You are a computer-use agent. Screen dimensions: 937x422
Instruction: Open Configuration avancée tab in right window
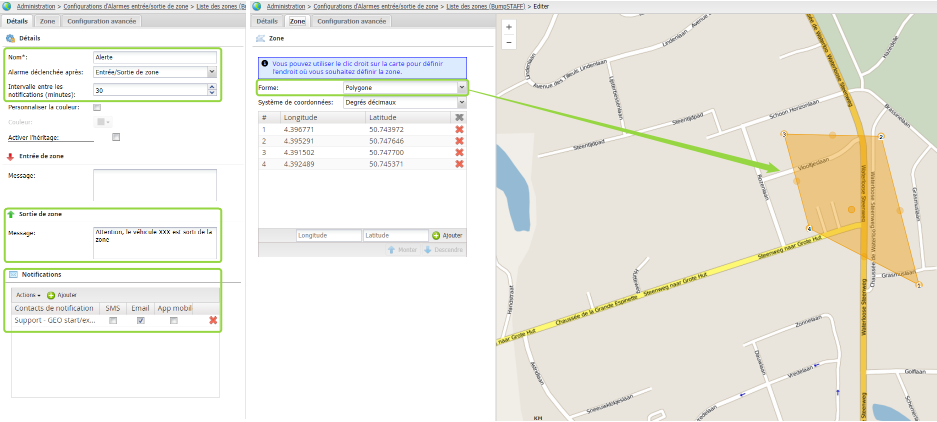pos(351,22)
